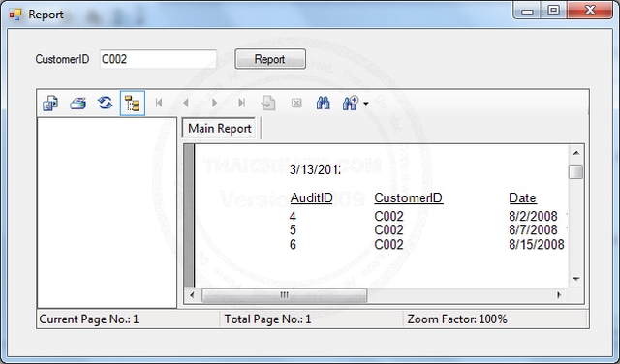Viewport: 620px width, 364px height.
Task: Click the CustomerID input field
Action: (158, 59)
